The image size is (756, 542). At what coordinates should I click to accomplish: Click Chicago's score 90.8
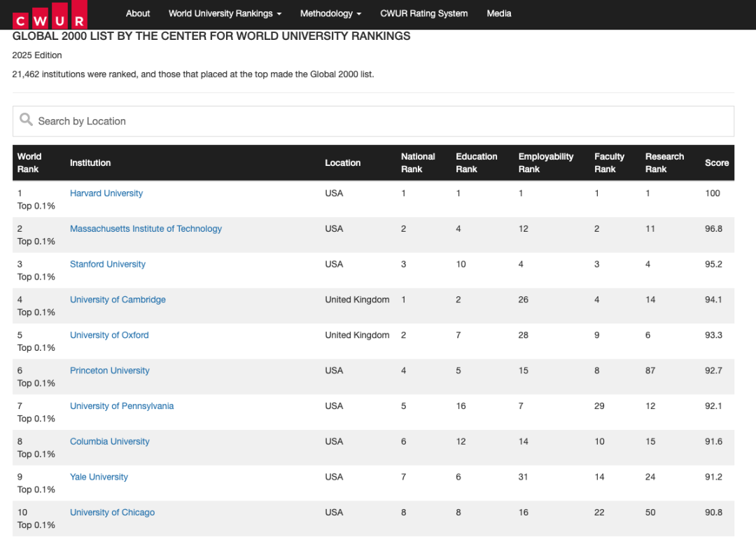click(x=713, y=512)
